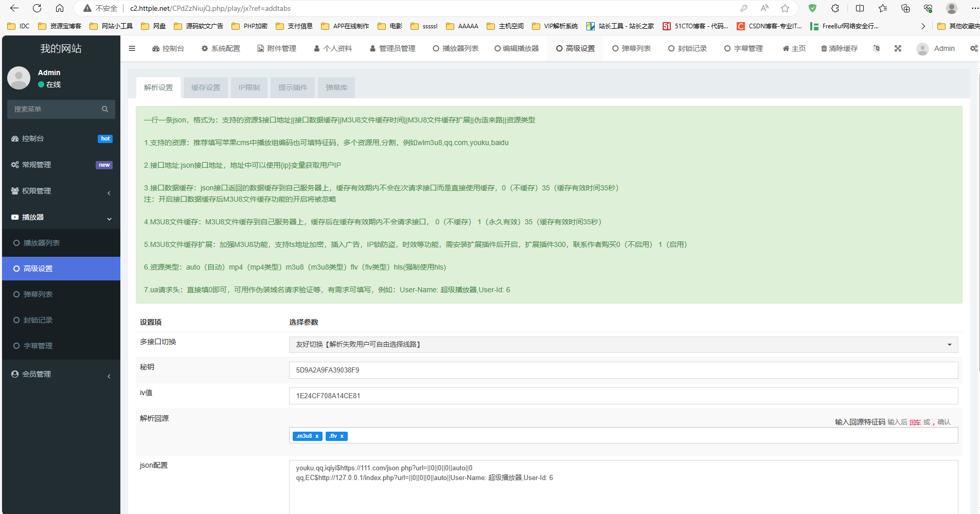This screenshot has height=514, width=980.
Task: Click the 清除缓存 trash button in the navbar
Action: 839,48
